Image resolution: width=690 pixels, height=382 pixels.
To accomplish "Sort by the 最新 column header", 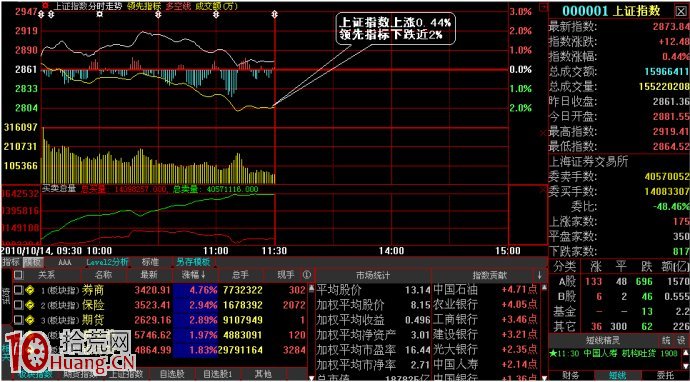I will pos(149,275).
